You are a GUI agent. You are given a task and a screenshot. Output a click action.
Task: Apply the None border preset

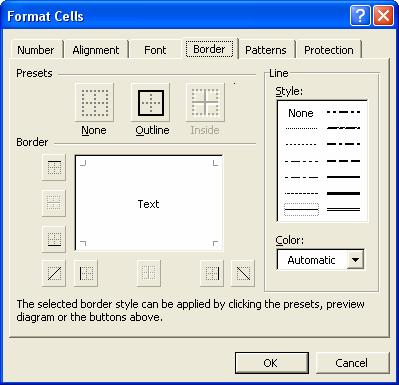94,103
